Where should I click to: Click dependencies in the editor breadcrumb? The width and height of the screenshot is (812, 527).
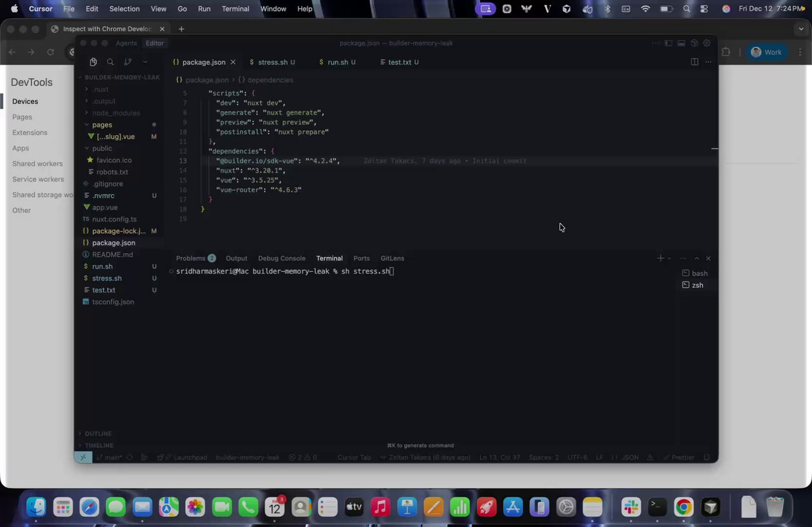pyautogui.click(x=270, y=80)
